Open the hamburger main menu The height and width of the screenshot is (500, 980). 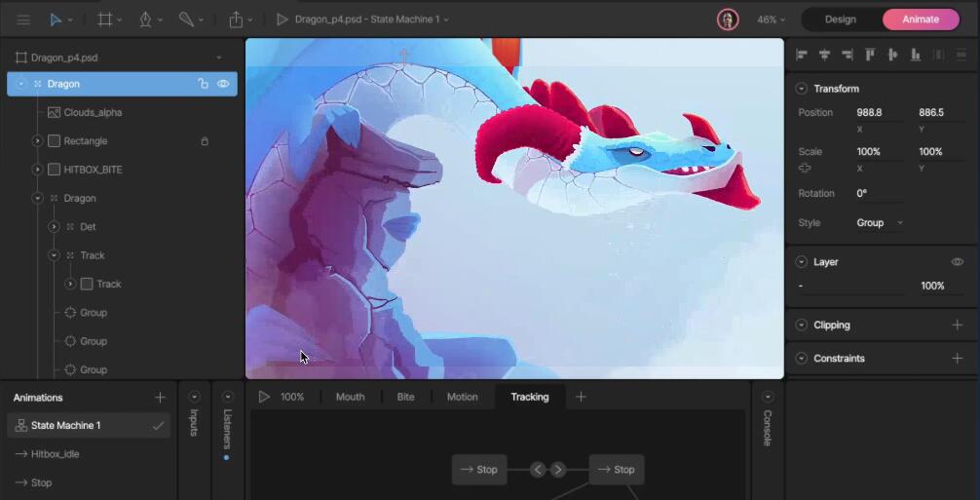(23, 19)
